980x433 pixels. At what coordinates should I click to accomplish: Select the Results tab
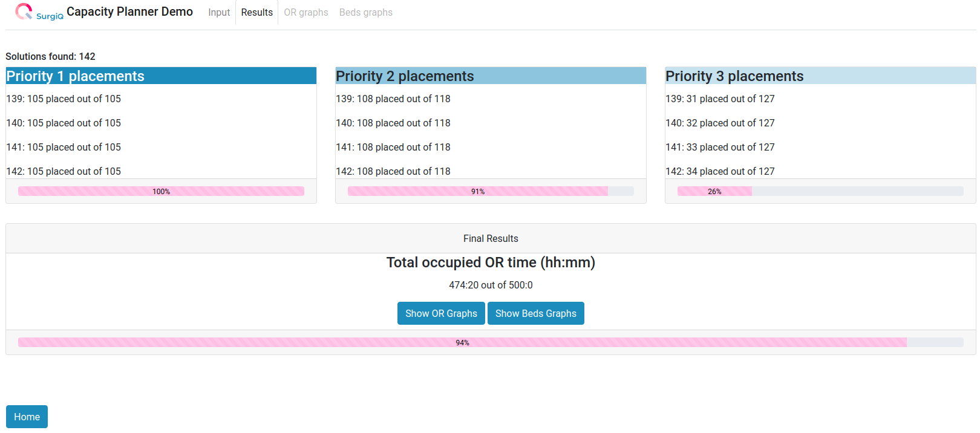tap(256, 12)
